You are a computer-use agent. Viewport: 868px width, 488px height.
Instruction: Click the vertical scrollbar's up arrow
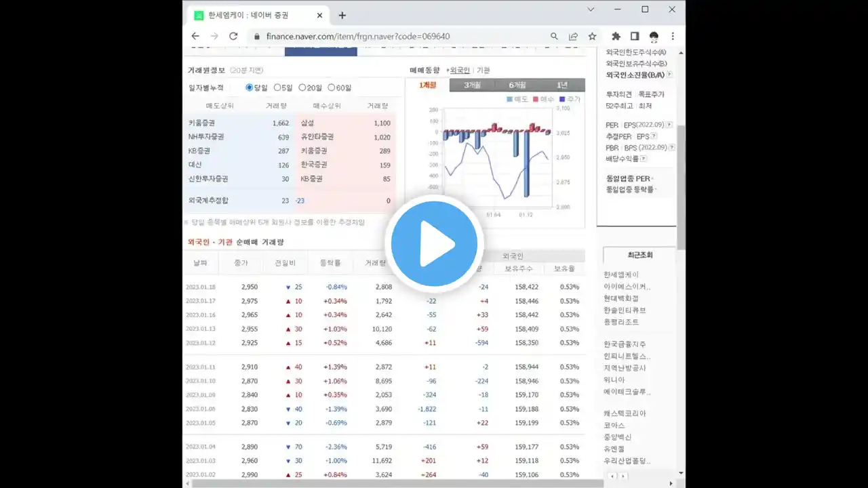[x=681, y=53]
